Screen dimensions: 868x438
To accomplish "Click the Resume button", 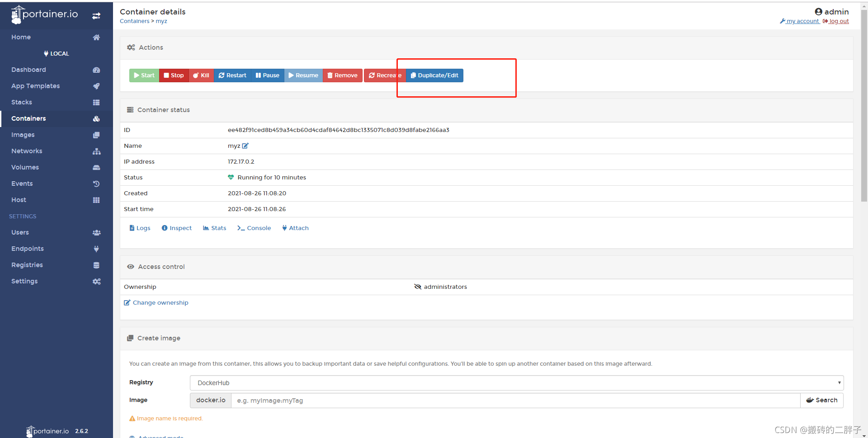I will point(303,75).
